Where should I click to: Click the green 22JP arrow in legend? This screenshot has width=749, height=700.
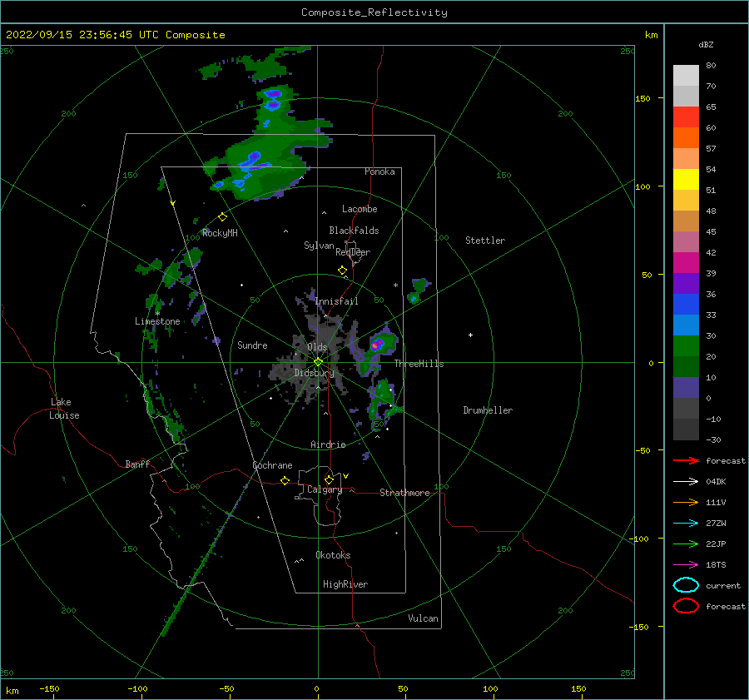coord(686,544)
